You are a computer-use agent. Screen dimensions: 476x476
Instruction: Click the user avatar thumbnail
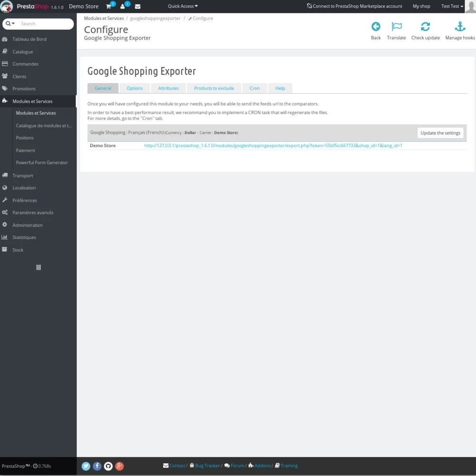pyautogui.click(x=470, y=6)
